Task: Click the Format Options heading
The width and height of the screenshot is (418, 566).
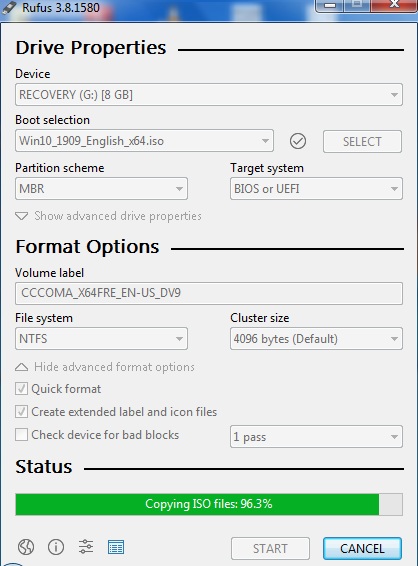Action: [87, 247]
